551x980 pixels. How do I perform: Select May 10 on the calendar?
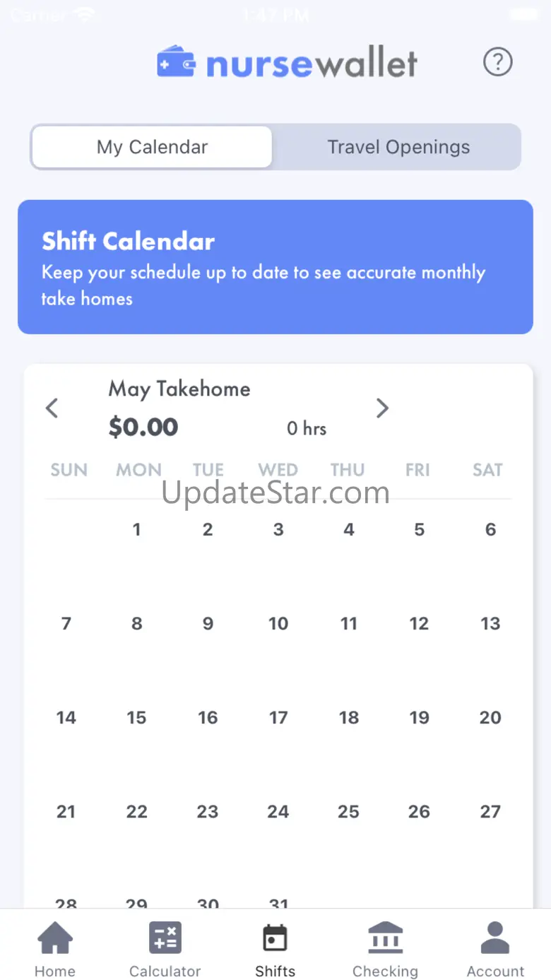[x=278, y=623]
